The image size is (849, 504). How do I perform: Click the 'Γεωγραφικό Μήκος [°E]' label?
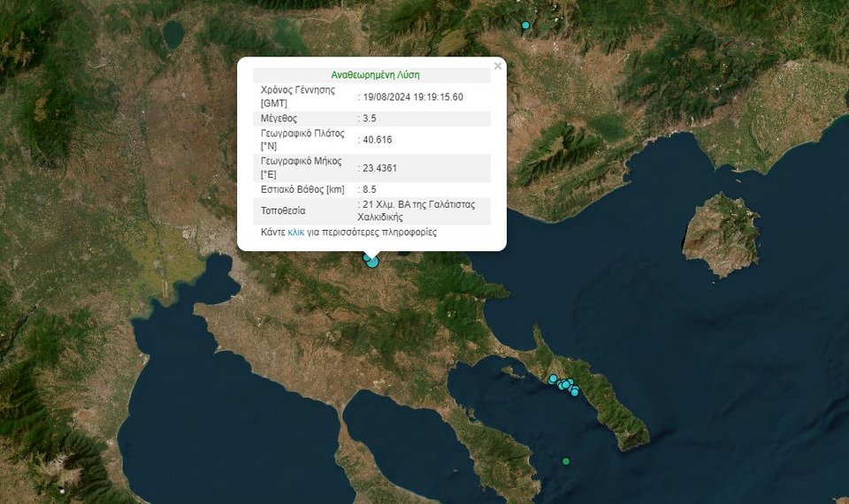[x=301, y=168]
